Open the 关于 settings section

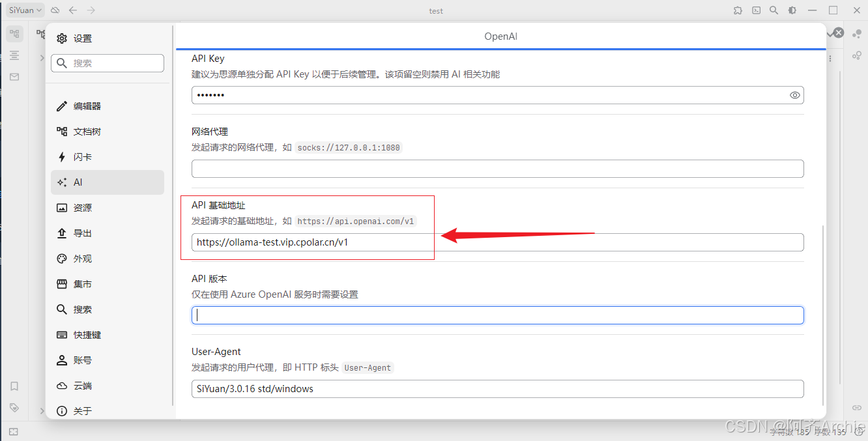click(x=108, y=410)
